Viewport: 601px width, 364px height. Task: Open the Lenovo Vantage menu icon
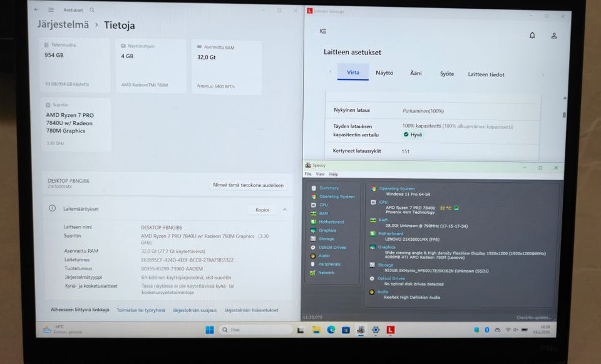point(323,31)
